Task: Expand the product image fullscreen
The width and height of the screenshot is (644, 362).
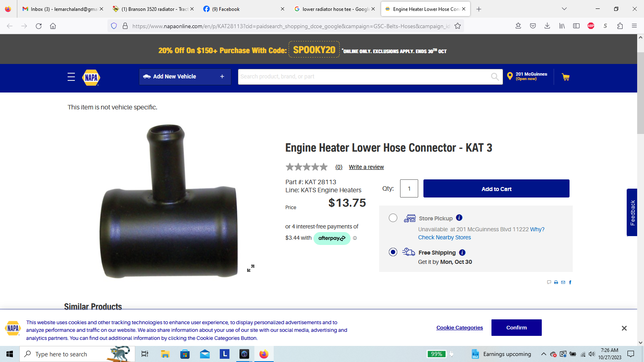Action: (250, 268)
